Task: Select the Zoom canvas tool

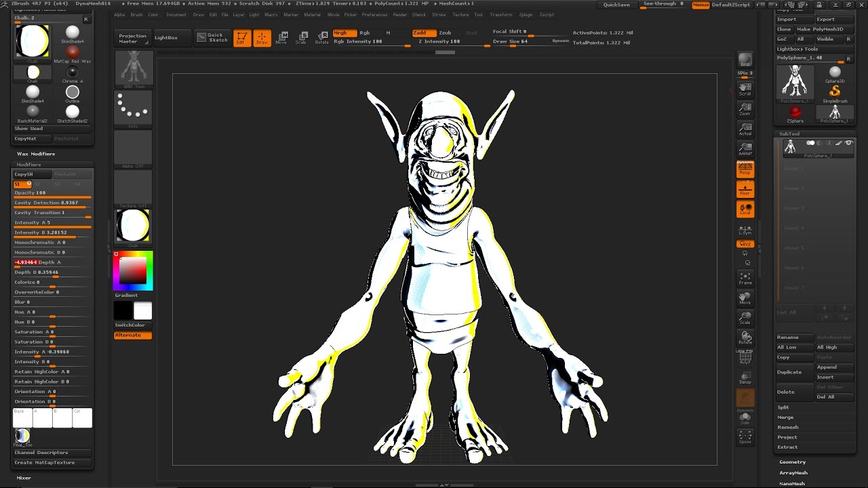Action: coord(745,108)
